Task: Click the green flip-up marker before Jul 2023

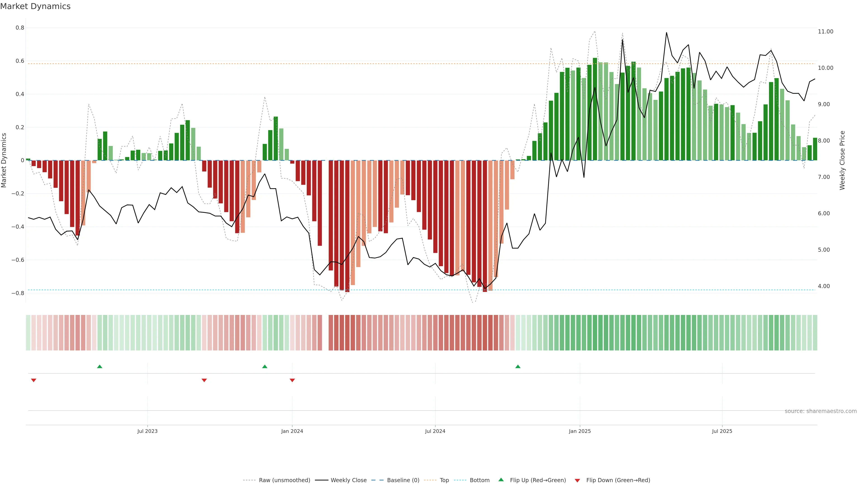Action: click(99, 366)
